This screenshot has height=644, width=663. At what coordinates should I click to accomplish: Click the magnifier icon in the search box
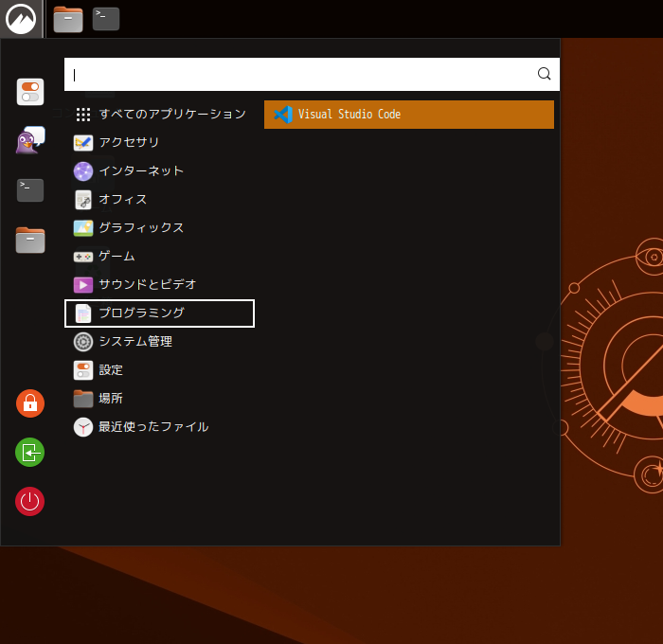(x=544, y=74)
